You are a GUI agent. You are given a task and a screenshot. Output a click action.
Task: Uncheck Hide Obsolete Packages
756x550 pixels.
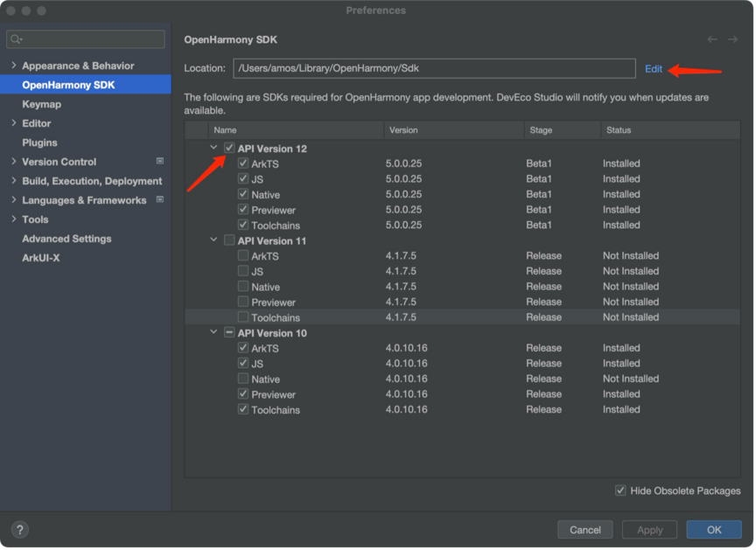coord(620,491)
